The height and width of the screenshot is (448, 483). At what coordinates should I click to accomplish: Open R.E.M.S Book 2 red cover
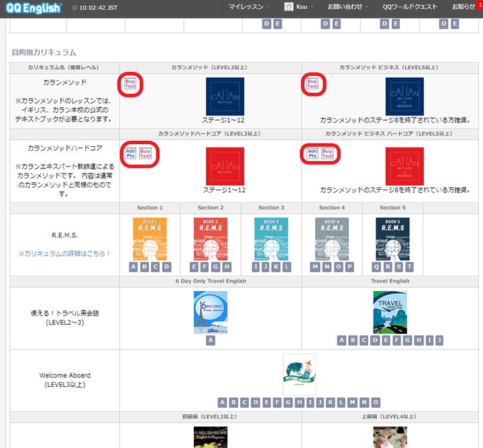point(211,239)
